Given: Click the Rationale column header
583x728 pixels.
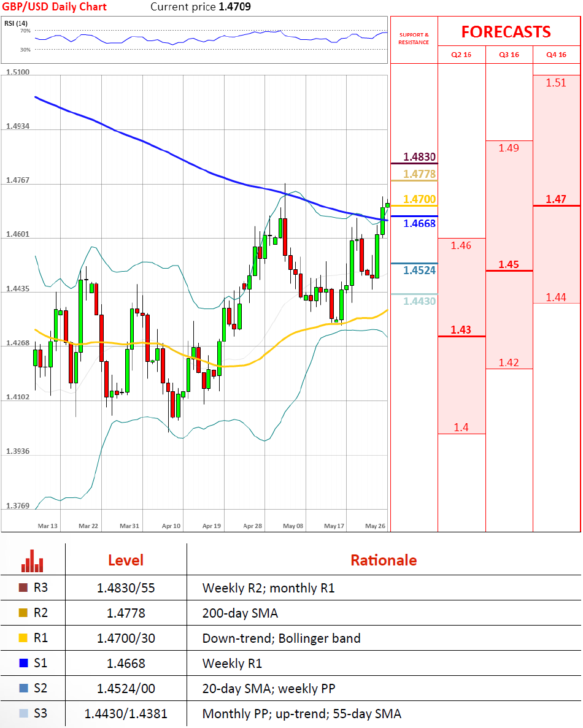Looking at the screenshot, I should pos(384,561).
